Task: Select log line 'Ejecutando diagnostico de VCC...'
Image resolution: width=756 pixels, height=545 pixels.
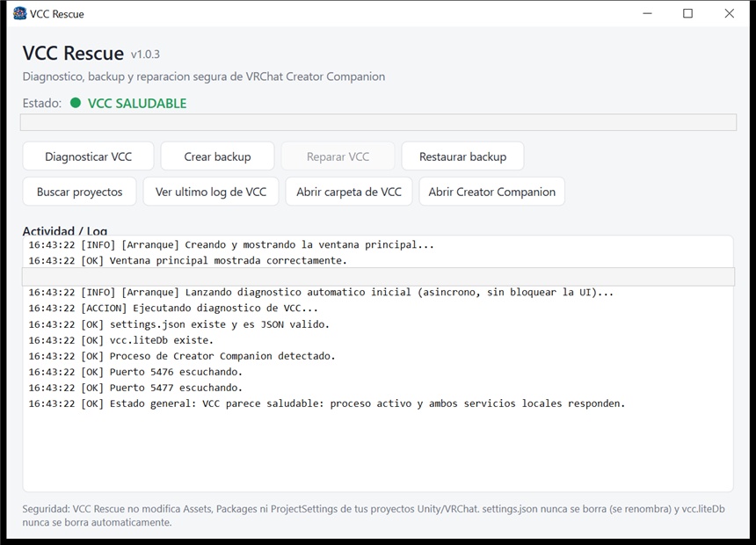Action: coord(173,309)
